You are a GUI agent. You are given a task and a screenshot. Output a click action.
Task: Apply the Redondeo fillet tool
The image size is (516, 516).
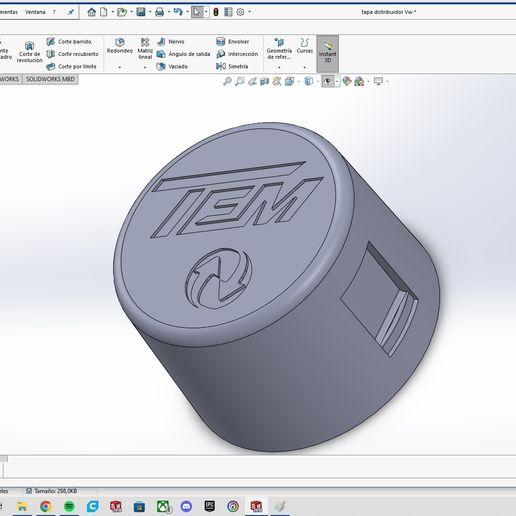120,46
